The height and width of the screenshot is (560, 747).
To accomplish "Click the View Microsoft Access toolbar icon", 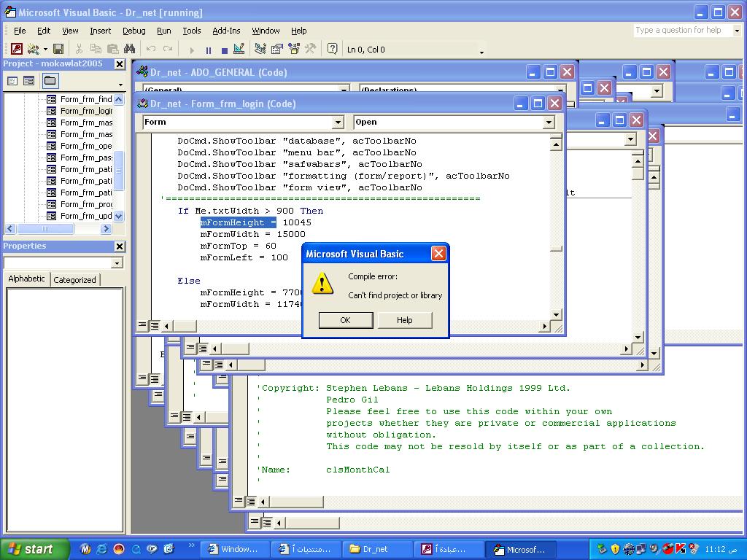I will pos(17,49).
